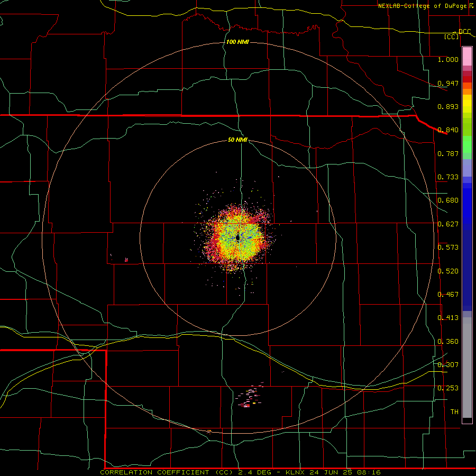Click the [CC] legend unit label
The height and width of the screenshot is (476, 476).
(x=452, y=36)
